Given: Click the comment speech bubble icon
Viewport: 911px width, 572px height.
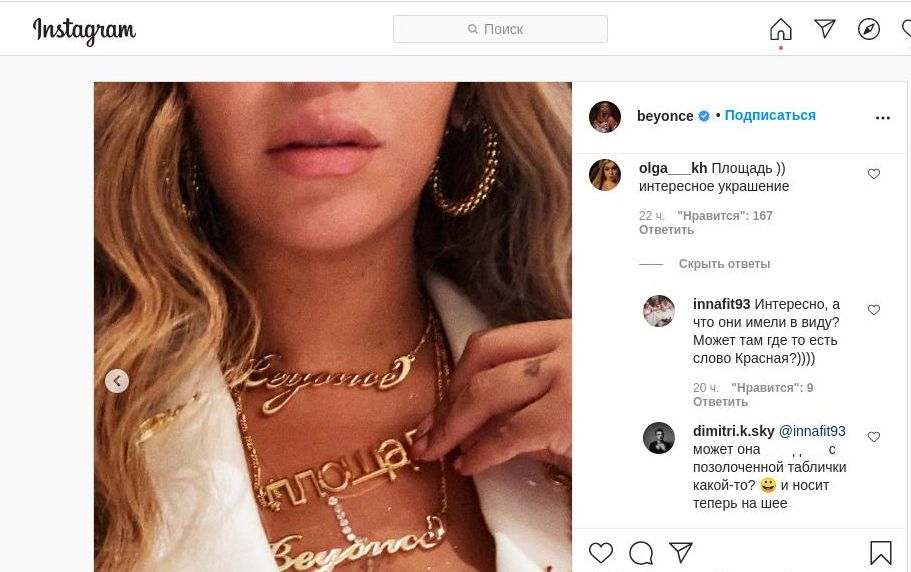Looking at the screenshot, I should [x=641, y=552].
